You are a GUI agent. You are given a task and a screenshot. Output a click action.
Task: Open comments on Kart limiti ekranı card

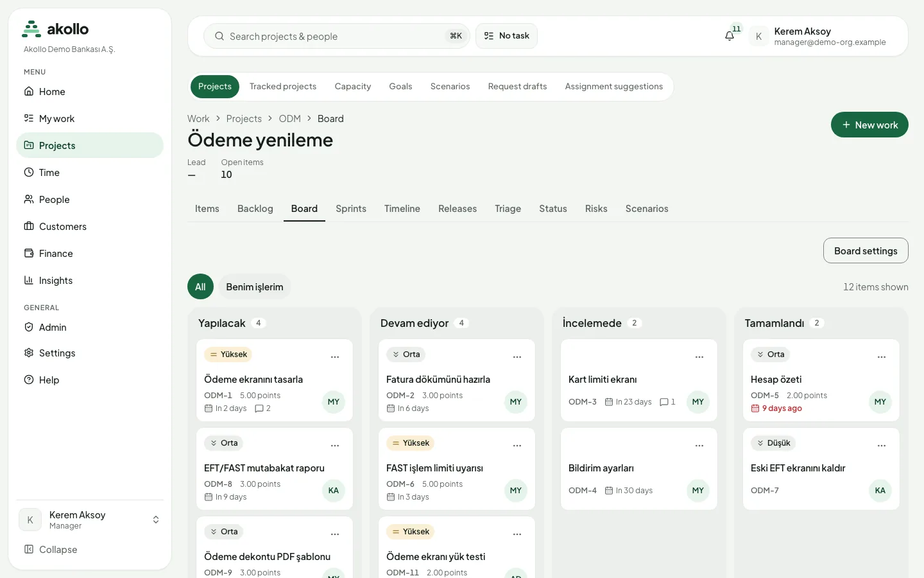point(667,402)
